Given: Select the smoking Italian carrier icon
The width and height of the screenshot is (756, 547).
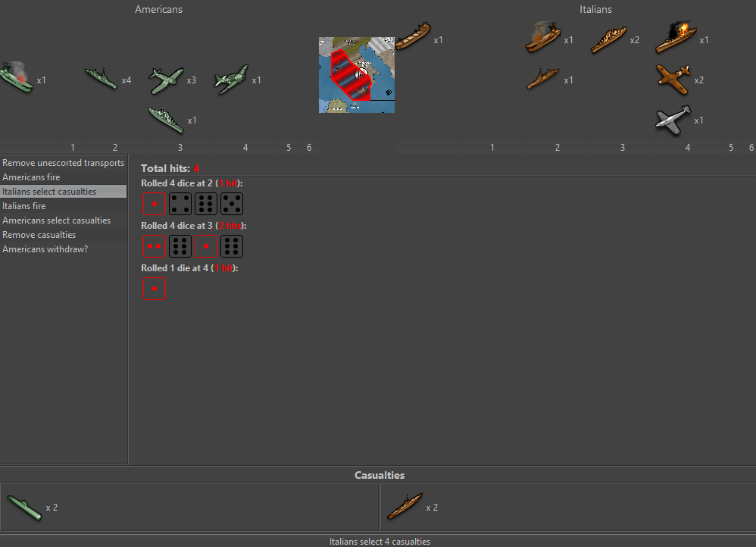Looking at the screenshot, I should pos(543,39).
